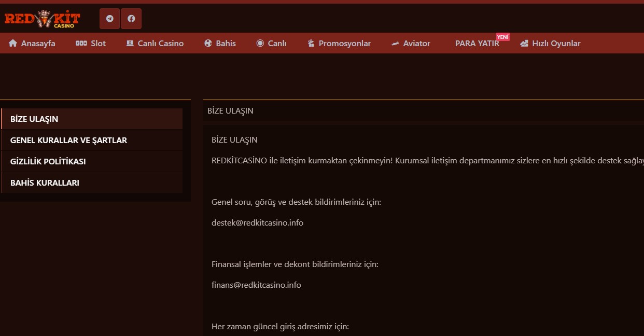Select BİZE ULAŞIN in the sidebar
Screen dimensions: 644x336
(x=92, y=119)
